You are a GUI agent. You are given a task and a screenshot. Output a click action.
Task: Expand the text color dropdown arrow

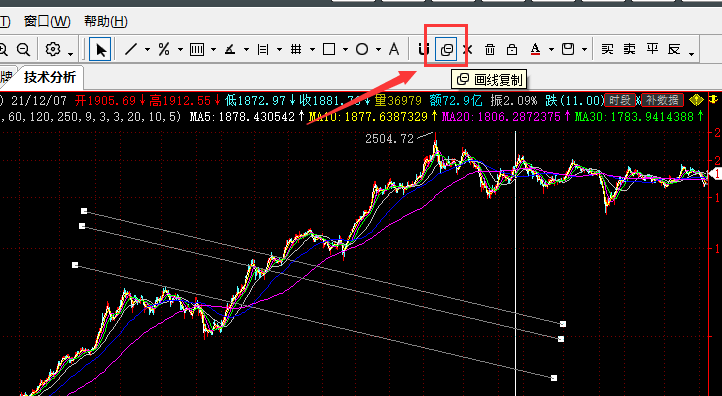[x=551, y=49]
